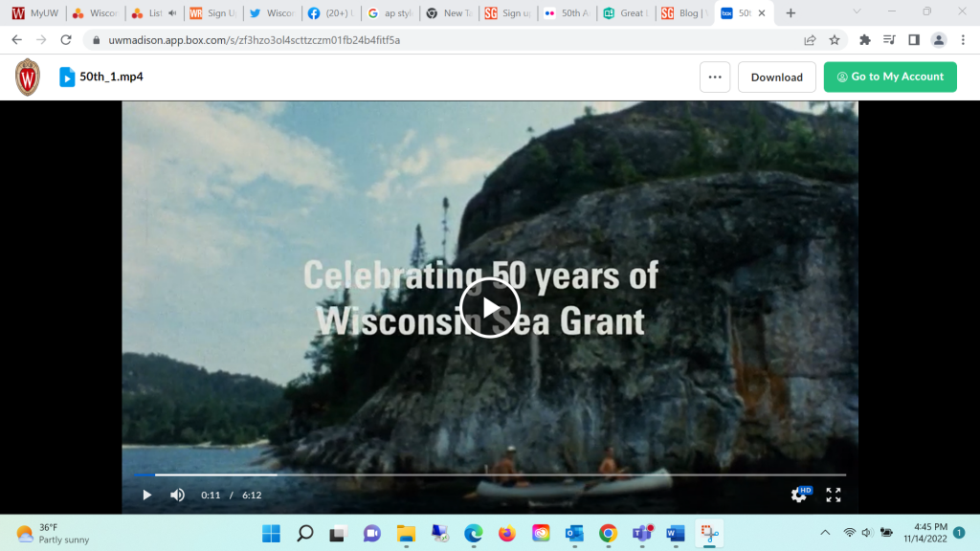980x551 pixels.
Task: Mute the video player volume
Action: point(177,495)
